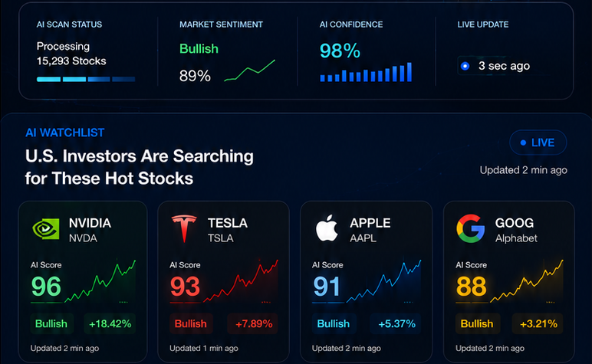Click the green Market Sentiment trend line
The height and width of the screenshot is (364, 592).
(x=249, y=71)
